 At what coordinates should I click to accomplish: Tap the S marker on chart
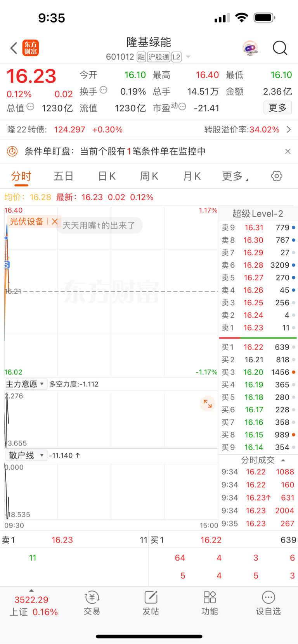(7, 265)
